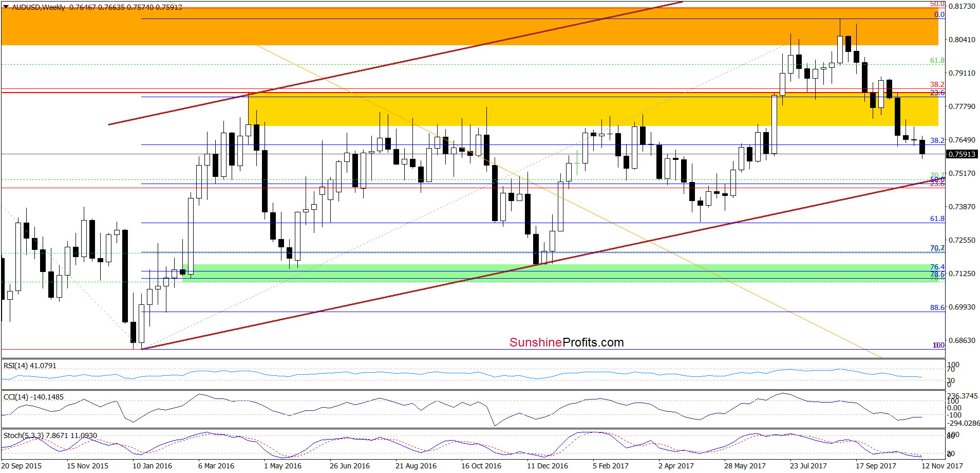
Task: Click the 0.69930 price axis label
Action: pos(962,307)
